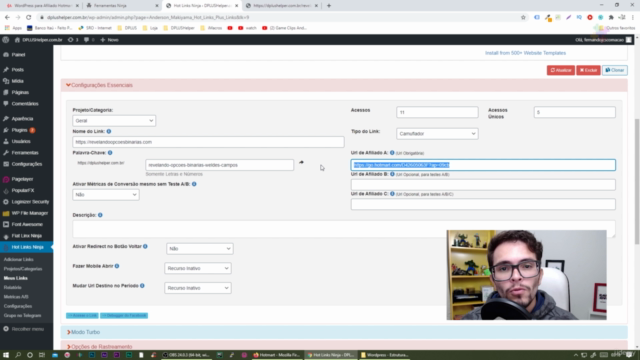Click the share arrow icon beside keyword field

click(x=301, y=162)
